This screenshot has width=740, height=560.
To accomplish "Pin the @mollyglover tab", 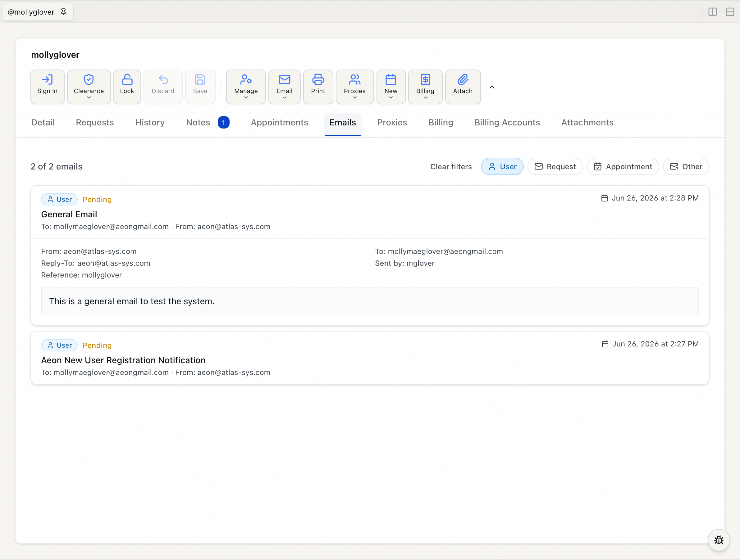I will [x=63, y=12].
